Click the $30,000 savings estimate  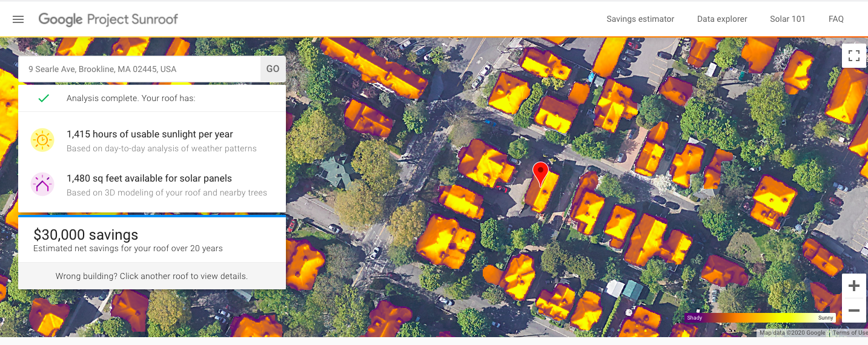coord(86,235)
